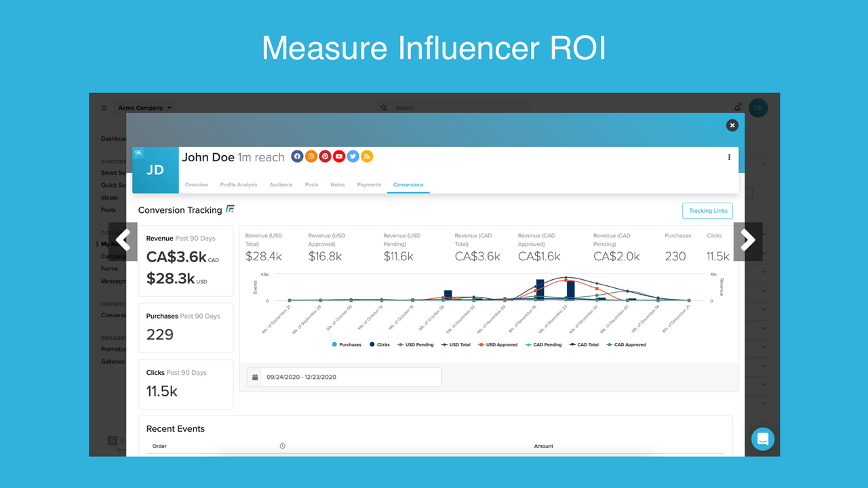Click the calendar icon in the date field
Image resolution: width=868 pixels, height=488 pixels.
[254, 376]
